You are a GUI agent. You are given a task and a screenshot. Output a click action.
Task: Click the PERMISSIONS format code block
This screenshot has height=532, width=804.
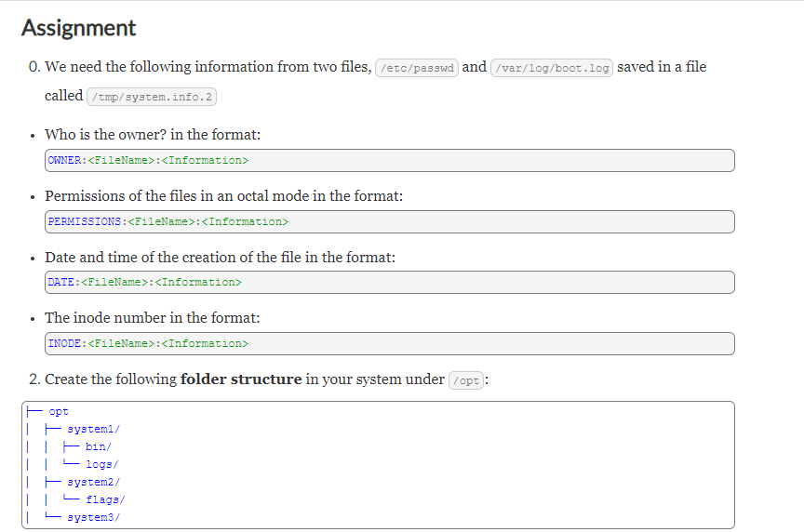pyautogui.click(x=390, y=222)
